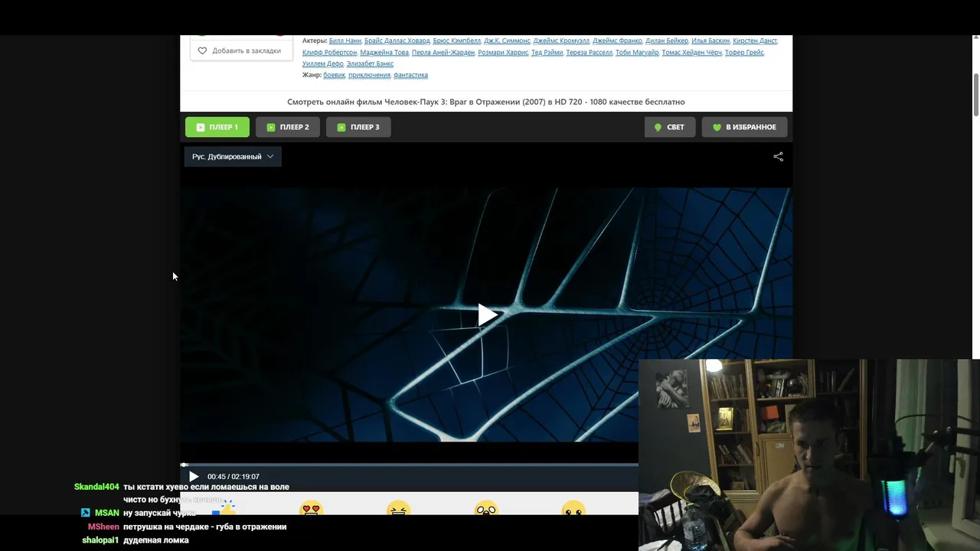Add the film via В ИЗБРАННОЕ
Image resolution: width=980 pixels, height=551 pixels.
click(x=744, y=127)
